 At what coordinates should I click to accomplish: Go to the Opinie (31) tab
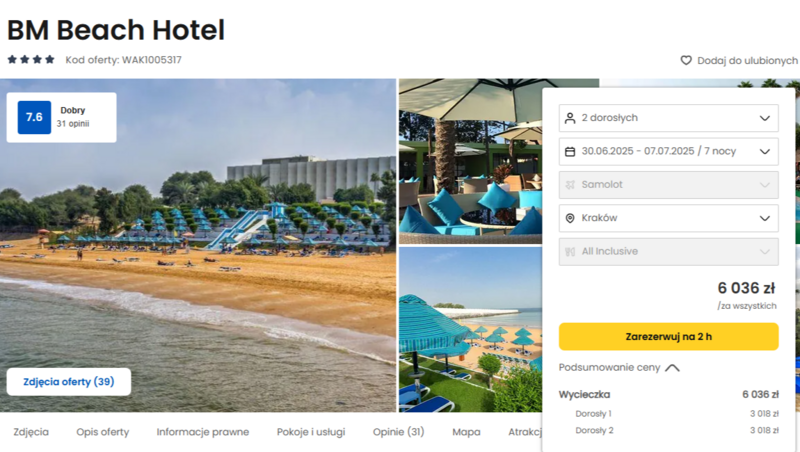point(398,432)
